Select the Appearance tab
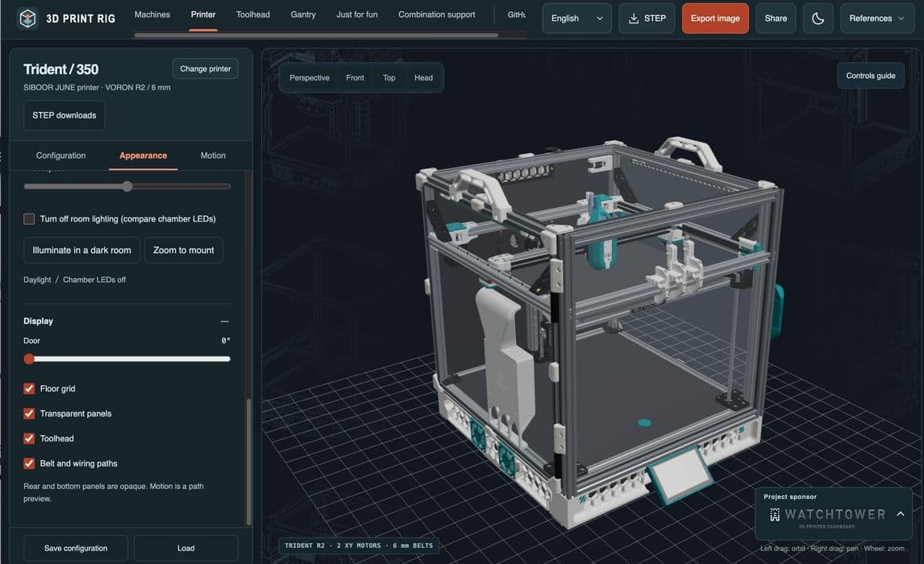The width and height of the screenshot is (924, 564). (x=144, y=156)
